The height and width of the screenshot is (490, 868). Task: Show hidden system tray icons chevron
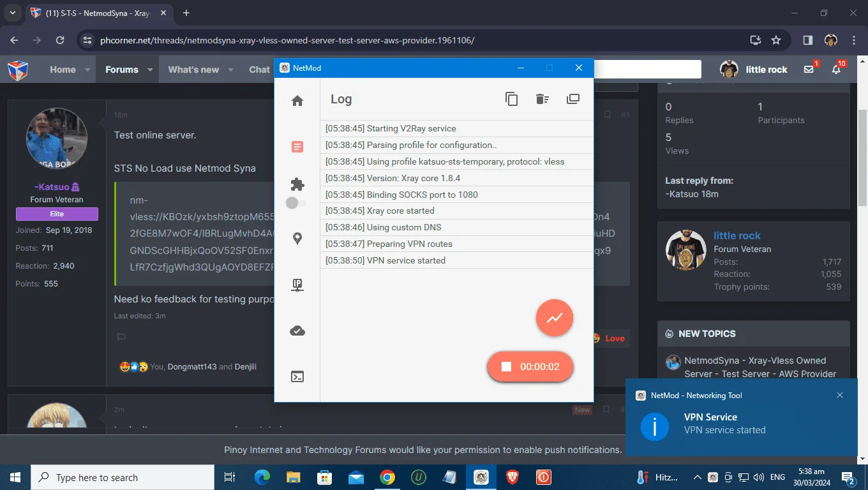point(698,477)
